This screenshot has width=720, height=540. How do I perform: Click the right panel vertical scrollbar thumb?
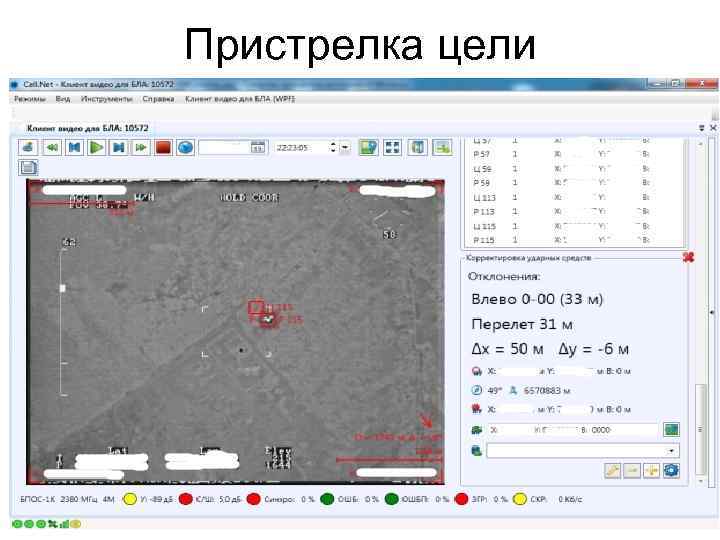[701, 429]
